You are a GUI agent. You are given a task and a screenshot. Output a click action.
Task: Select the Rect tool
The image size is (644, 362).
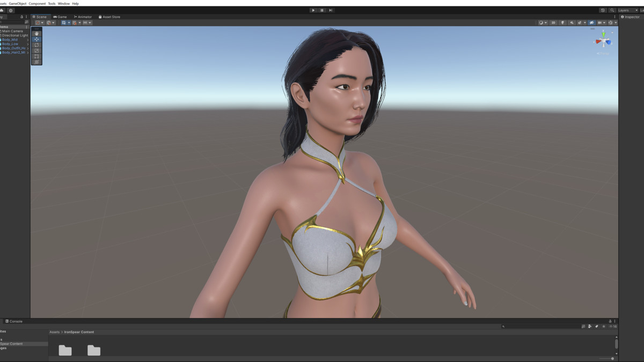[x=36, y=56]
